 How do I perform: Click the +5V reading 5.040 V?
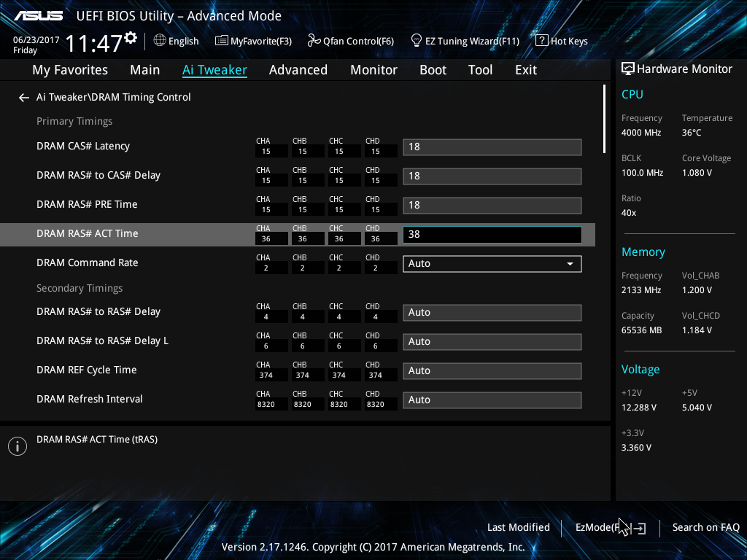coord(697,408)
